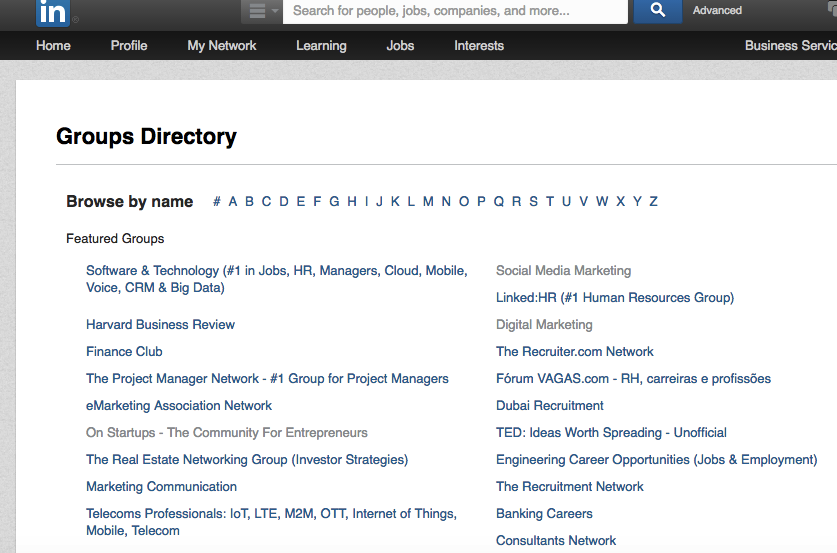
Task: Browse groups starting with letter M
Action: (x=428, y=202)
